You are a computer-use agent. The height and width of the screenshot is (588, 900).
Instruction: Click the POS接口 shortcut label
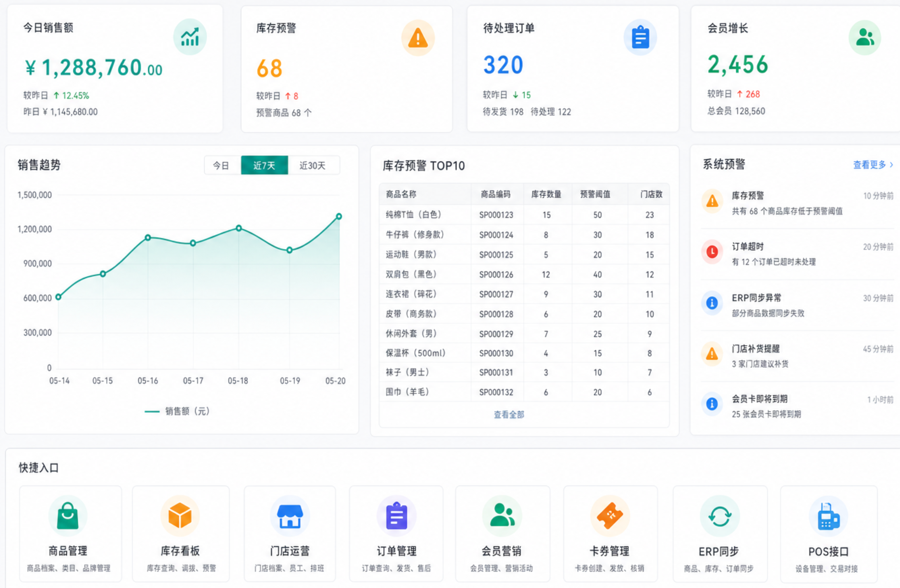coord(828,551)
